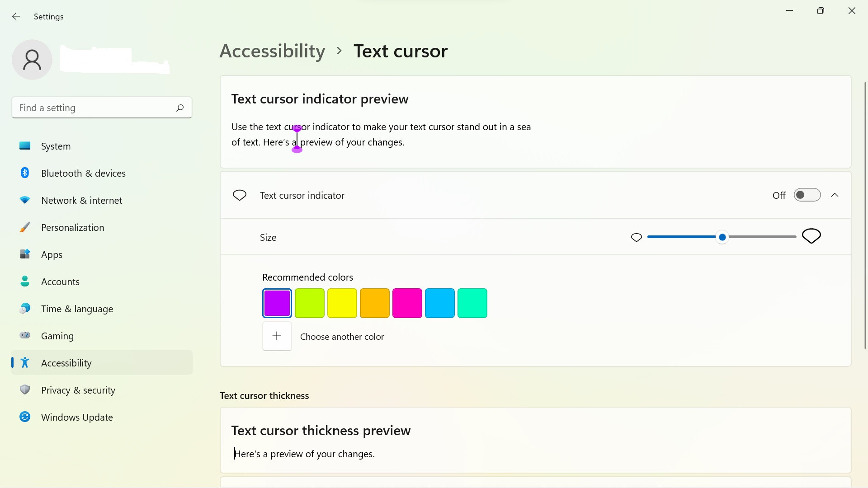Click the System monitor icon
The width and height of the screenshot is (868, 488).
click(25, 146)
